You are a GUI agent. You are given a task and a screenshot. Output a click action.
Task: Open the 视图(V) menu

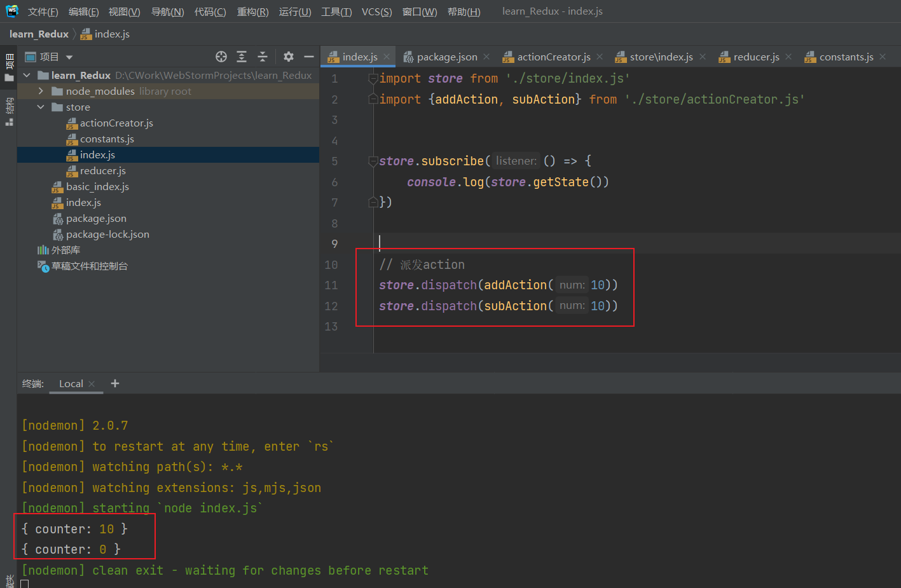pyautogui.click(x=124, y=11)
